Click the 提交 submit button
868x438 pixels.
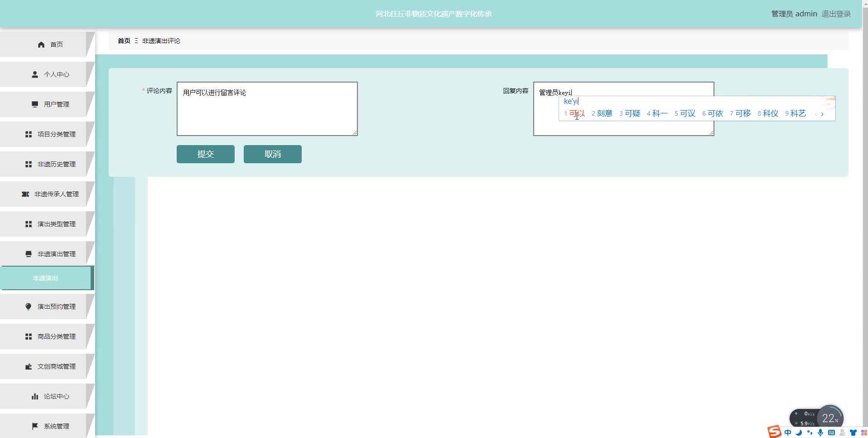click(x=206, y=154)
